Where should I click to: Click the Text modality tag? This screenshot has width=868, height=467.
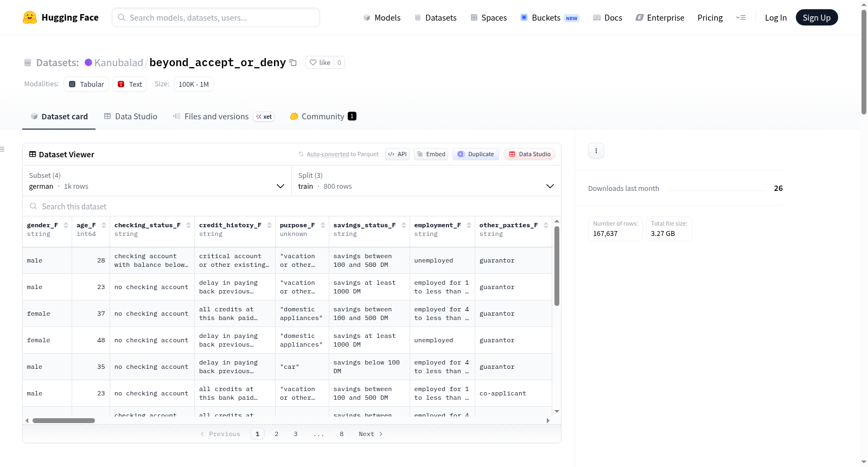click(130, 84)
